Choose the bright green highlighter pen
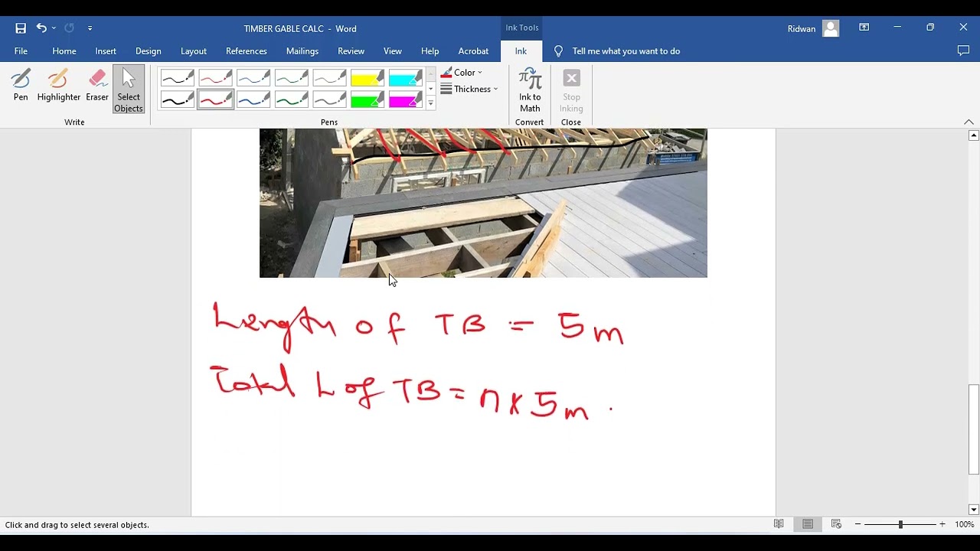The width and height of the screenshot is (980, 551). (367, 99)
